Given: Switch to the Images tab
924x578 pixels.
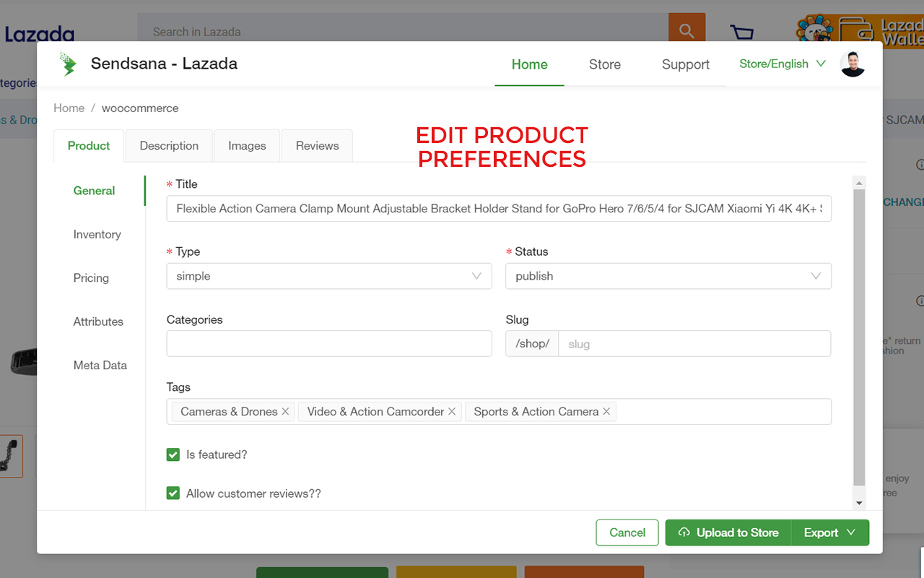Looking at the screenshot, I should click(x=247, y=145).
